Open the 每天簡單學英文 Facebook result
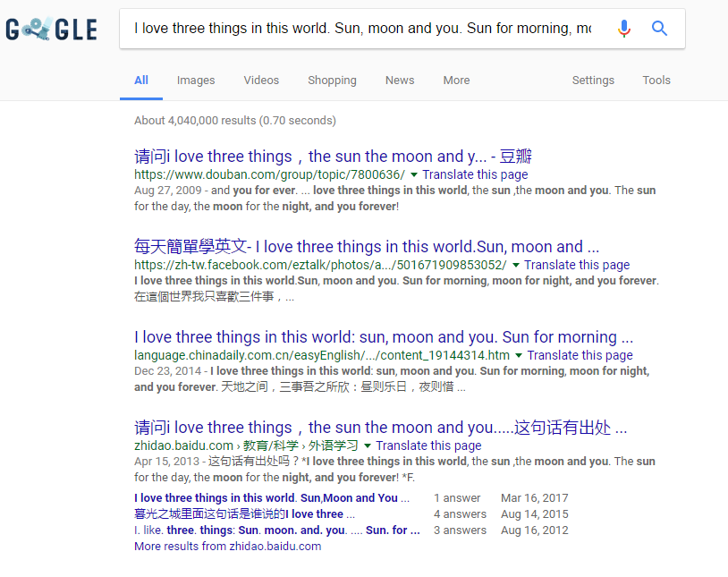The image size is (728, 577). (367, 247)
